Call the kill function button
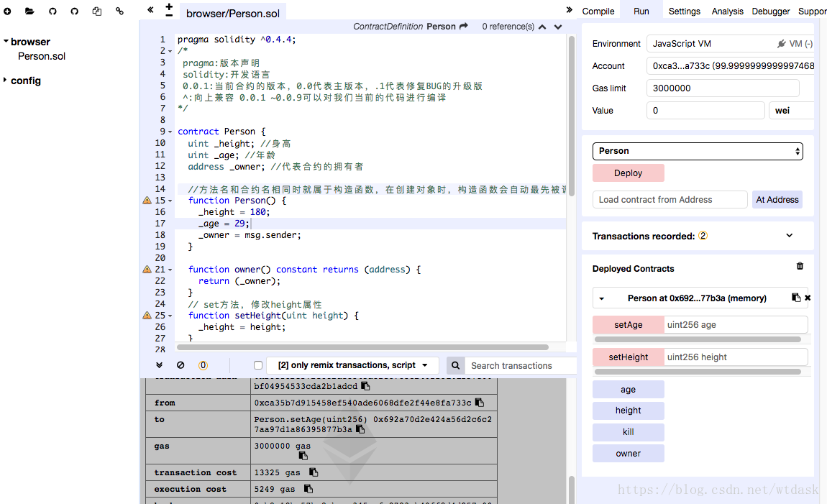 (629, 432)
